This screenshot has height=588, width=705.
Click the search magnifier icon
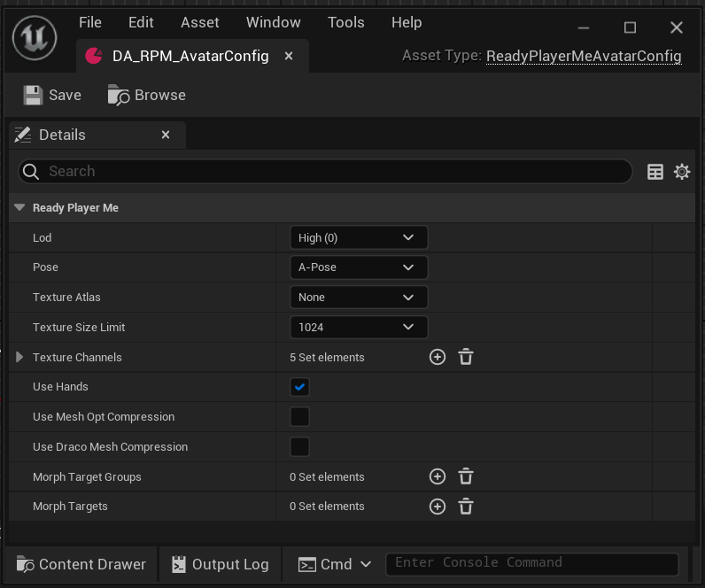31,172
